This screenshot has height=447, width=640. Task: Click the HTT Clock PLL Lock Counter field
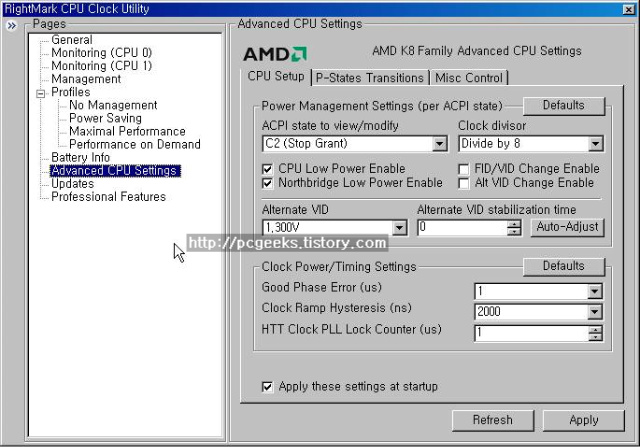click(x=531, y=334)
